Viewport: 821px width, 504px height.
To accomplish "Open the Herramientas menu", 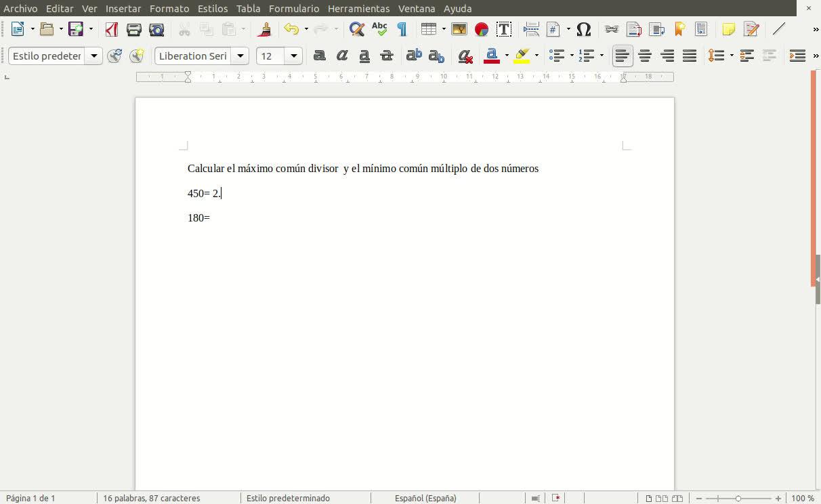I will 358,9.
